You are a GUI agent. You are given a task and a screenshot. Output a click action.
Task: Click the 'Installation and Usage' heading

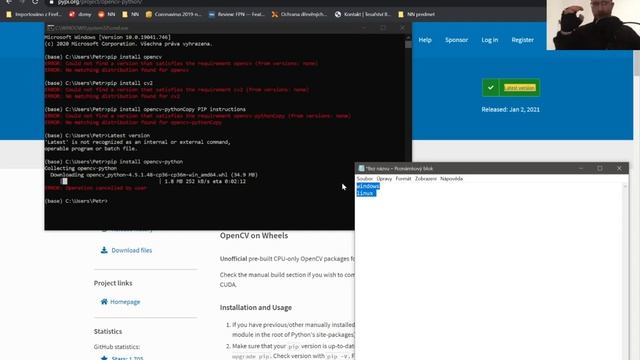point(256,307)
